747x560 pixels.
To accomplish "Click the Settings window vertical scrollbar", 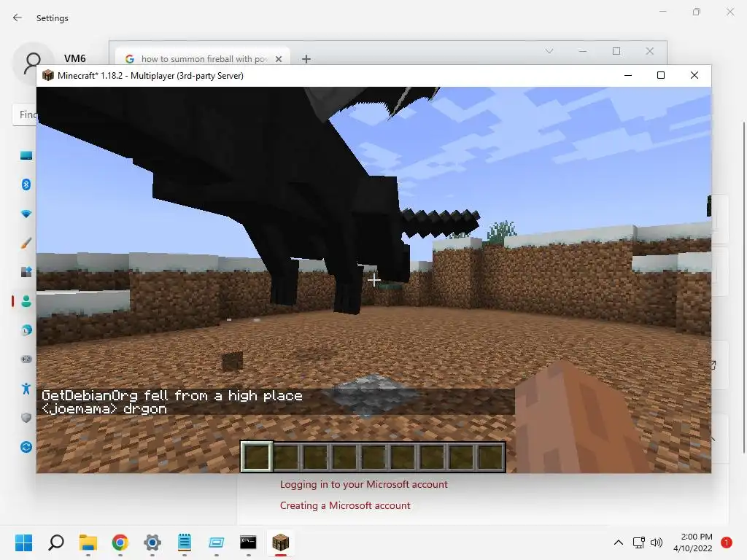I will pyautogui.click(x=744, y=287).
